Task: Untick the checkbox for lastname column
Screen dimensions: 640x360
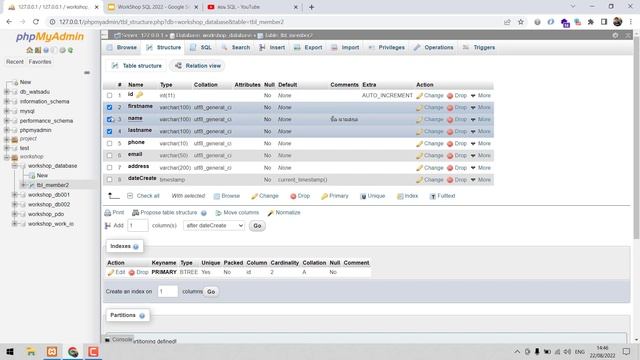Action: tap(109, 131)
